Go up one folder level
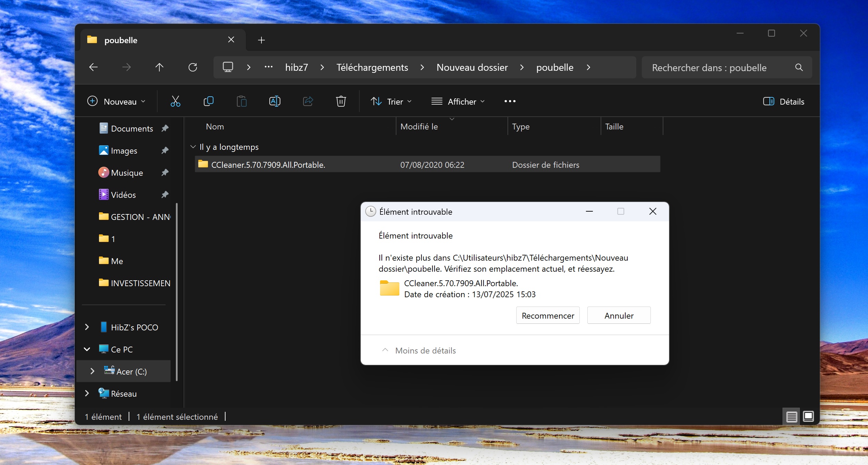 [159, 67]
